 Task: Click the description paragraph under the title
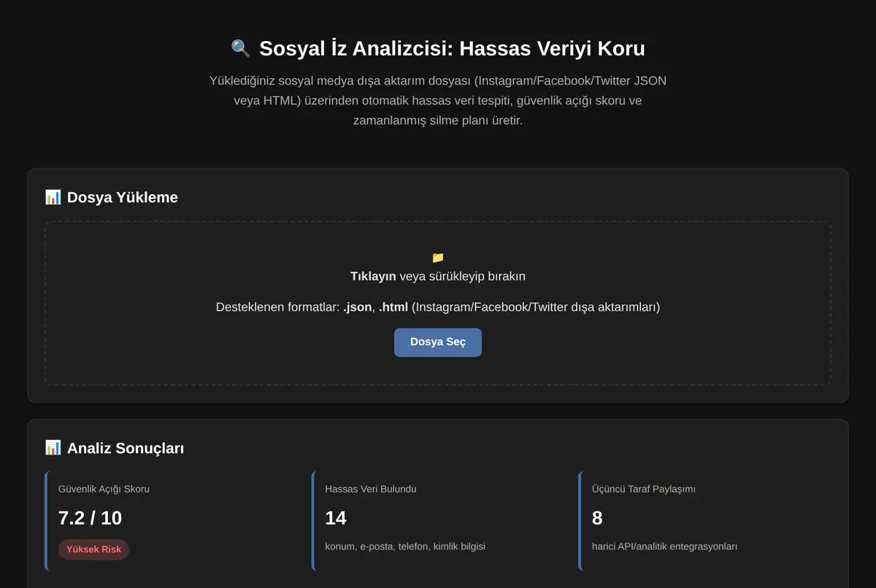(x=438, y=101)
